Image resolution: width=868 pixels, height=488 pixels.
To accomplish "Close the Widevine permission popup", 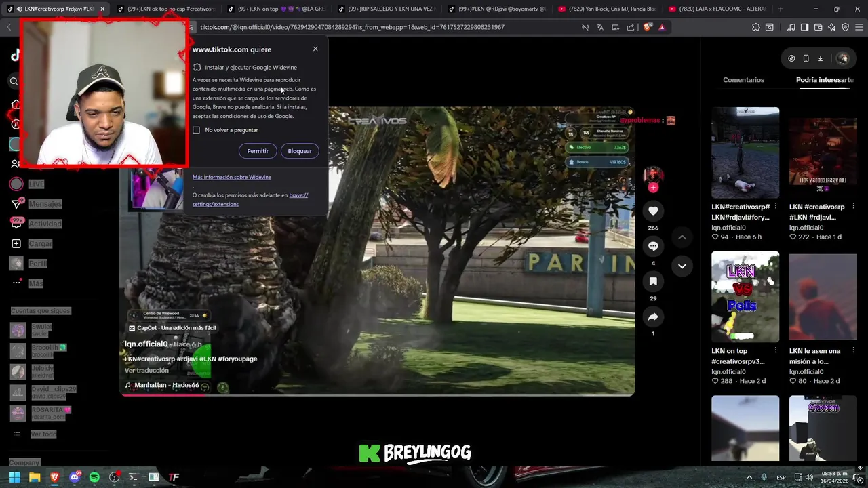I will click(x=315, y=49).
